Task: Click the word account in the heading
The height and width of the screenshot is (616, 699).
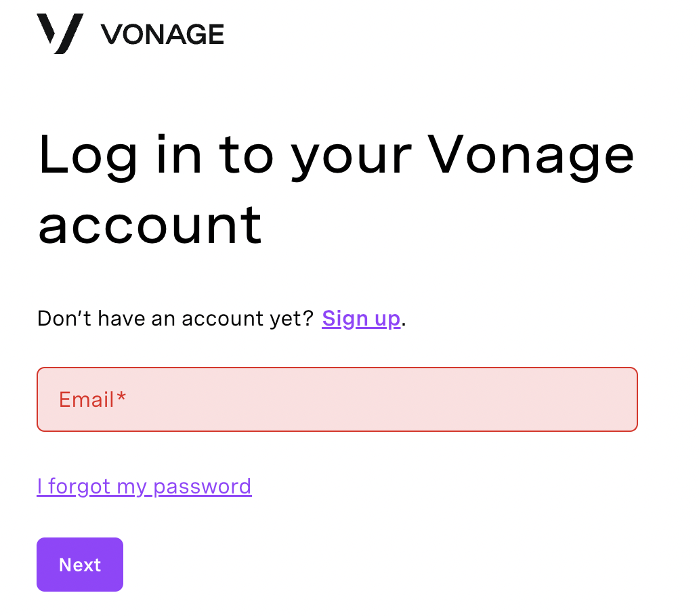Action: (x=150, y=226)
